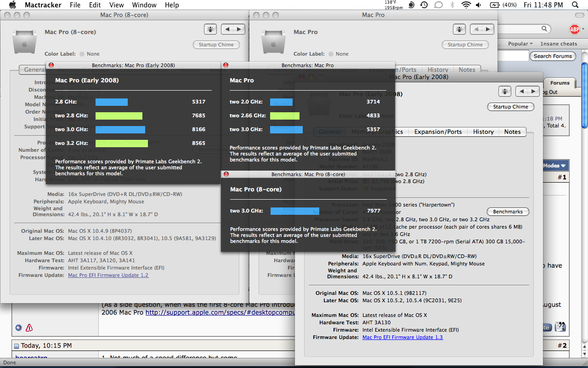Viewport: 588px width, 368px height.
Task: Play Startup Chime in middle Mac Pro window
Action: [x=465, y=45]
